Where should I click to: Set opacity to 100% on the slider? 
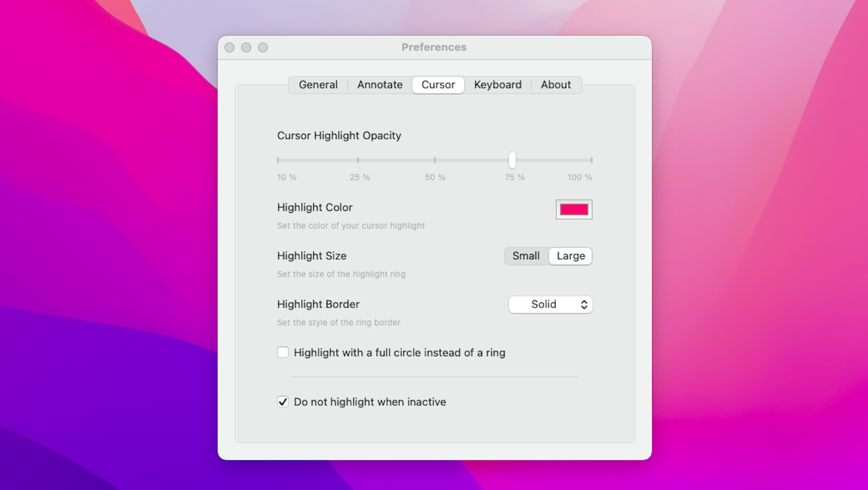591,160
